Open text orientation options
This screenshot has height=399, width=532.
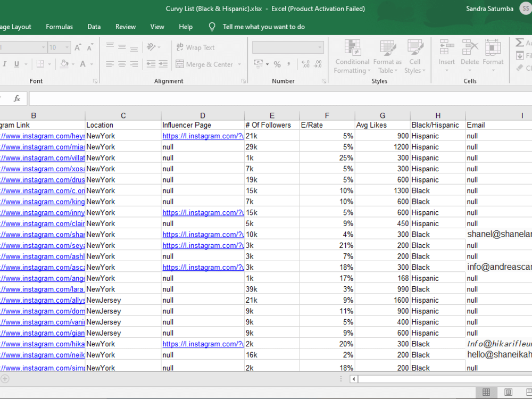[x=153, y=47]
